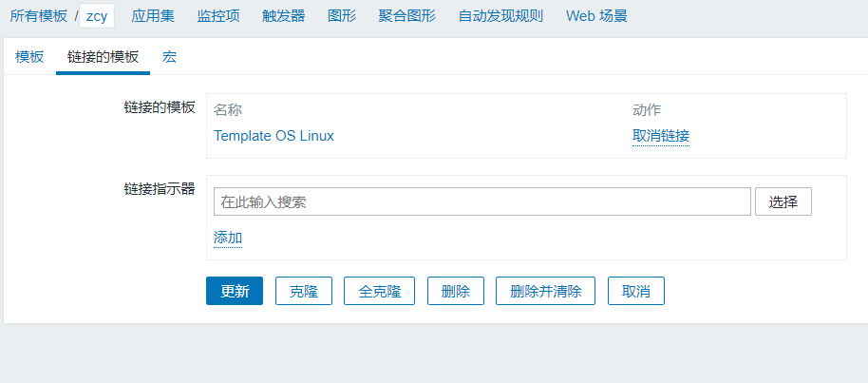Select the 链接的模板 tab
868x383 pixels.
point(103,56)
